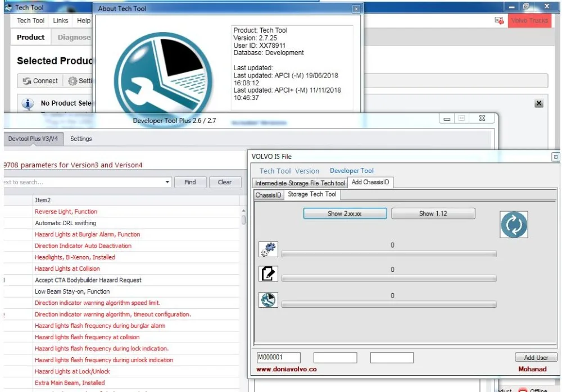Screen dimensions: 562x392
Task: Switch to the Storage Tech Tool sub-tab
Action: tap(312, 194)
